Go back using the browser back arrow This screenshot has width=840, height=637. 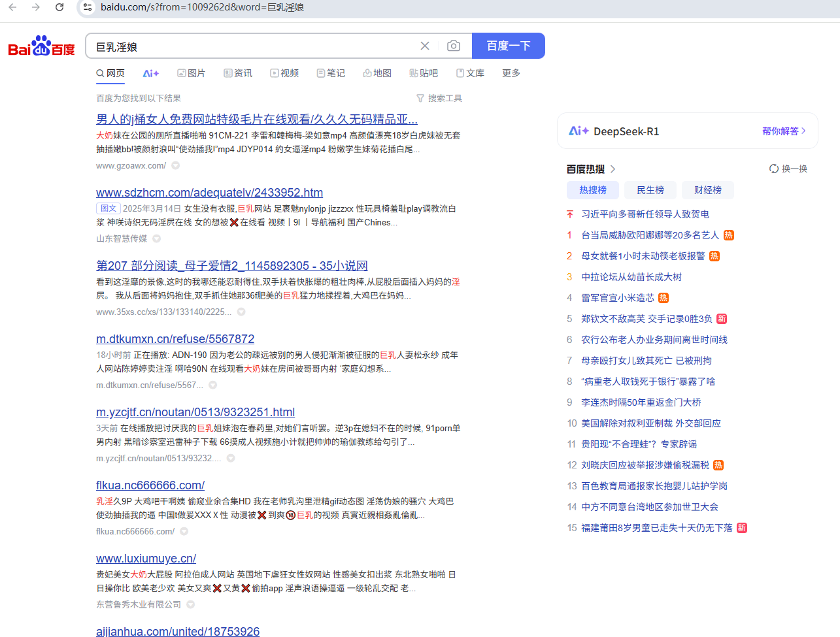coord(12,7)
